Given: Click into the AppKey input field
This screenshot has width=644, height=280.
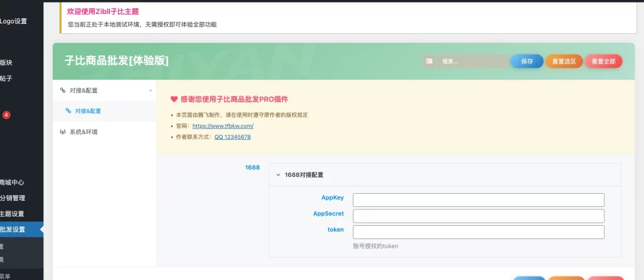Looking at the screenshot, I should 479,200.
